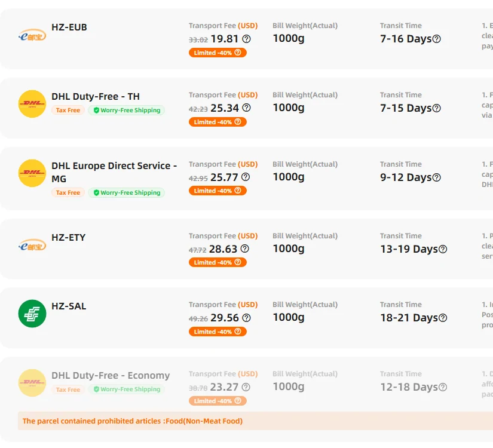The height and width of the screenshot is (448, 493).
Task: Click Limited -40% badge under 25.77 fee
Action: [218, 191]
